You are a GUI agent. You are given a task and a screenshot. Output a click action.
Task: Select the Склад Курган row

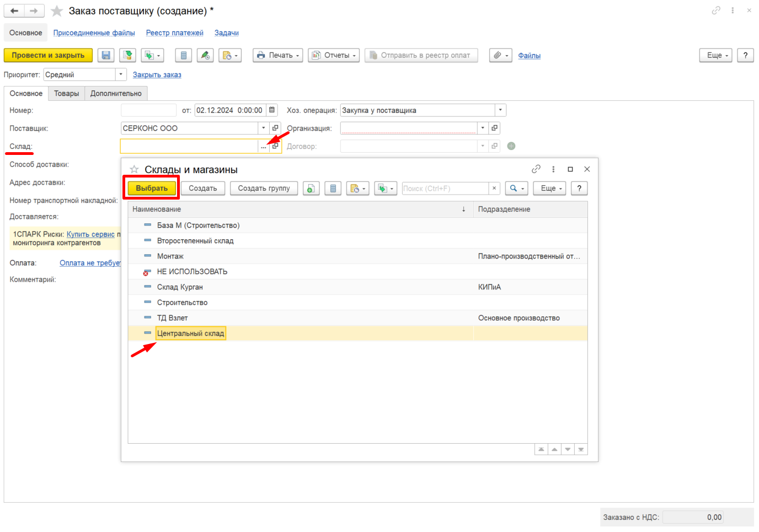pyautogui.click(x=357, y=287)
